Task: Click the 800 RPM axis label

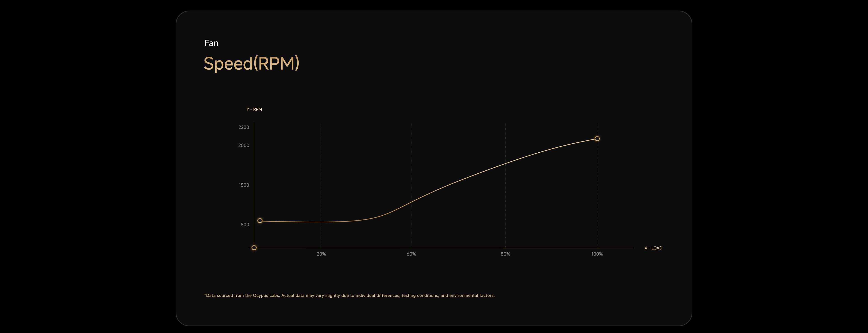Action: [245, 225]
